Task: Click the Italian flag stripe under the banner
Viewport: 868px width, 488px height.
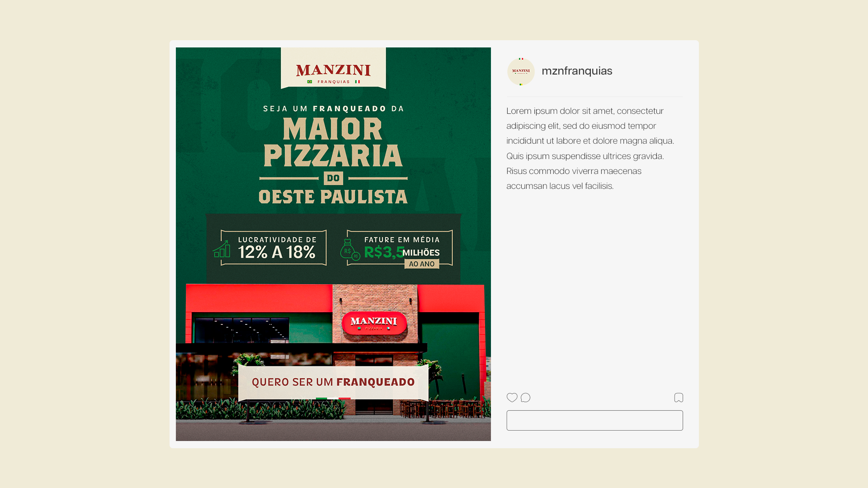Action: (x=333, y=399)
